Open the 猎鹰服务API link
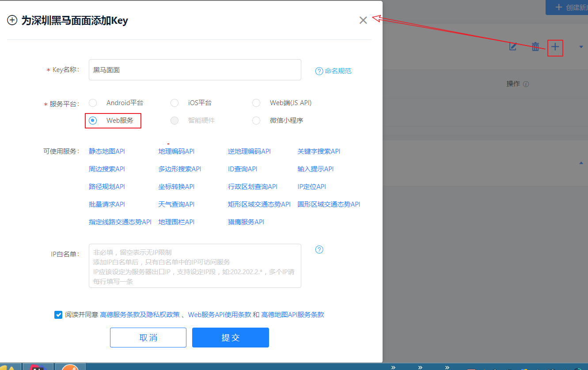 (246, 222)
